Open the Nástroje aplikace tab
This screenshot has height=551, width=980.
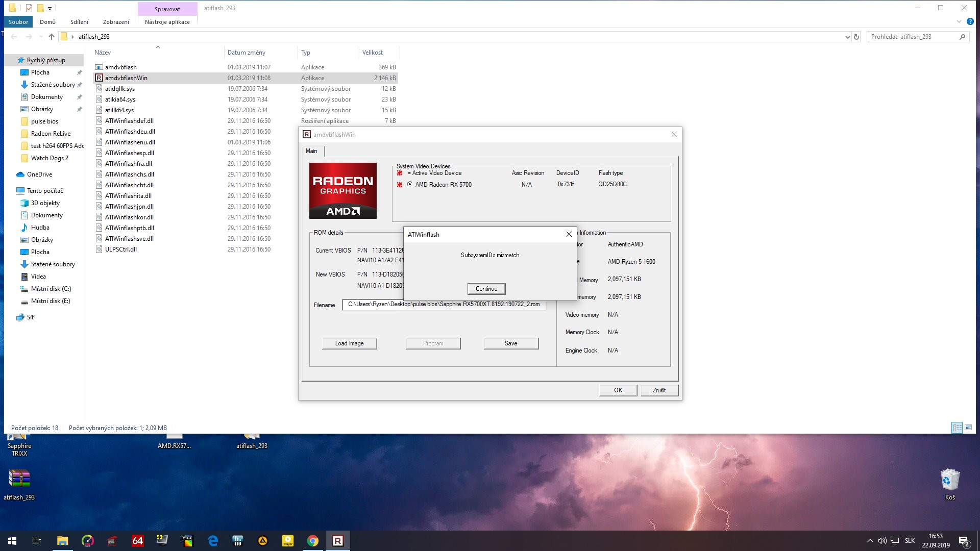pyautogui.click(x=167, y=22)
